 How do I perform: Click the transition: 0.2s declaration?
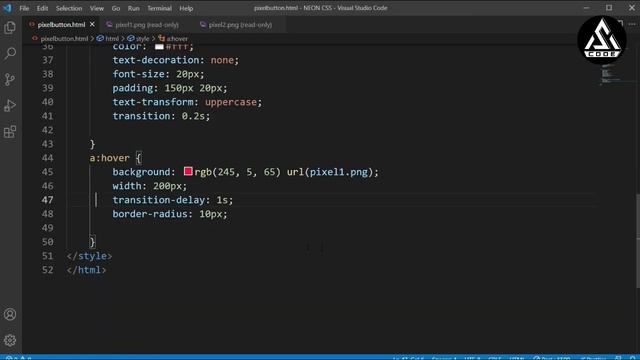coord(161,116)
